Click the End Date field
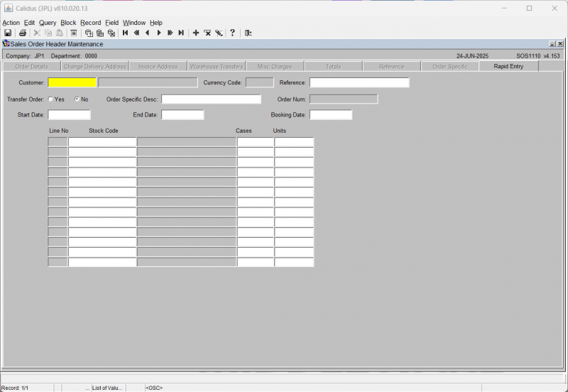 tap(182, 115)
